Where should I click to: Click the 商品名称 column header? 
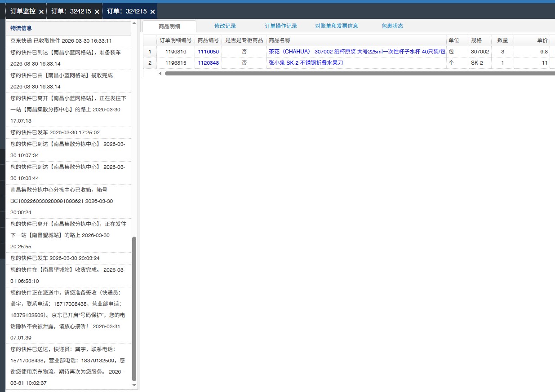[280, 40]
